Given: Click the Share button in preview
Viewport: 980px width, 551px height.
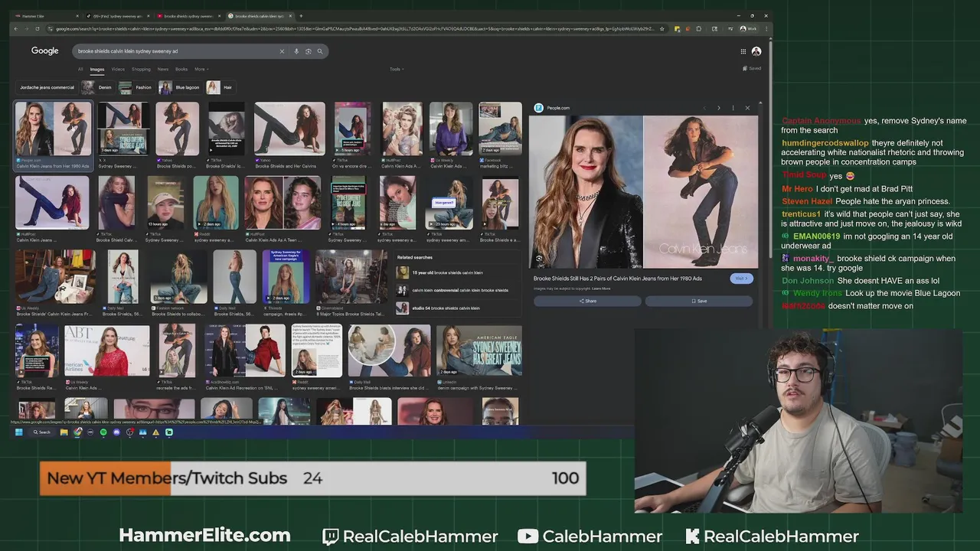Looking at the screenshot, I should [588, 301].
